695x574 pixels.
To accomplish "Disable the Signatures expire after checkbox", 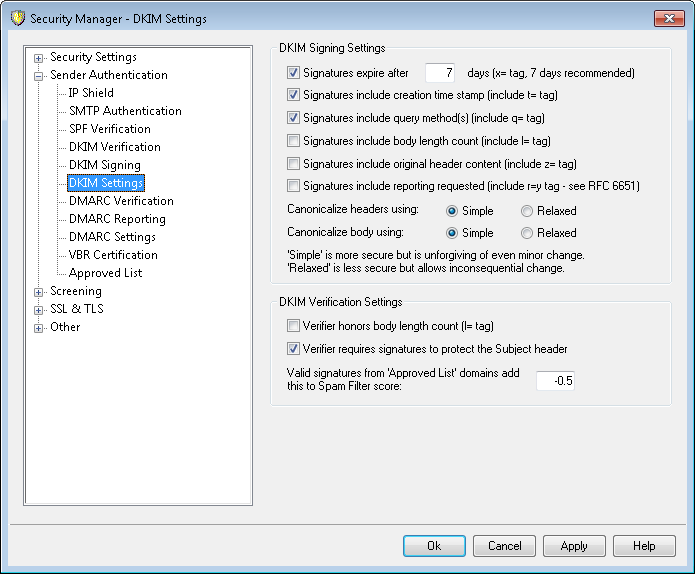I will pyautogui.click(x=293, y=73).
